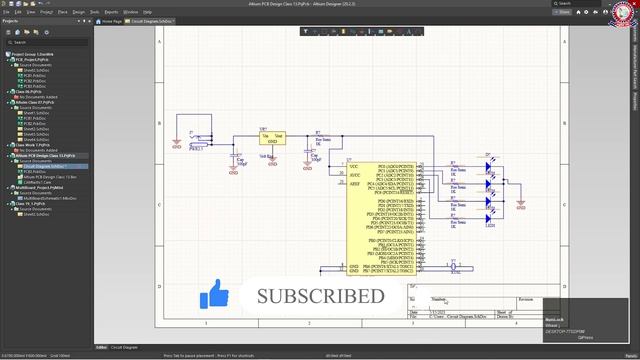
Task: Click Save All icon in title bar
Action: point(18,4)
